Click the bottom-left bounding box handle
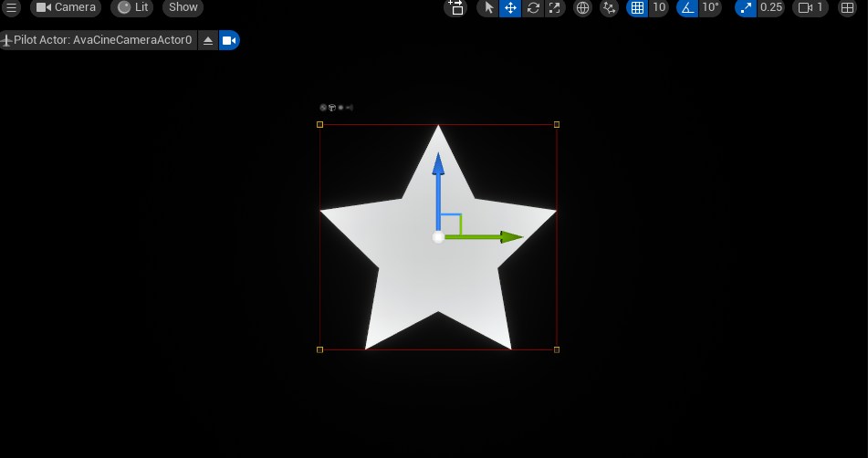 (319, 349)
